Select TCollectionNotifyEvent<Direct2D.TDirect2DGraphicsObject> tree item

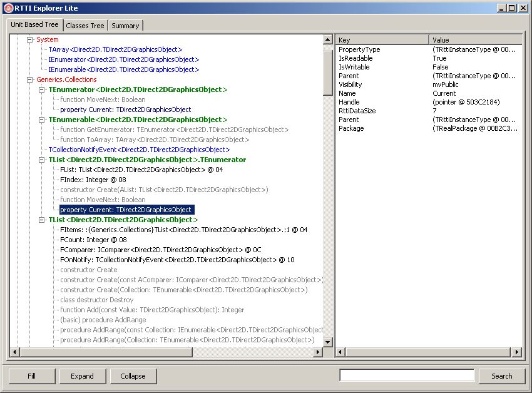point(139,150)
